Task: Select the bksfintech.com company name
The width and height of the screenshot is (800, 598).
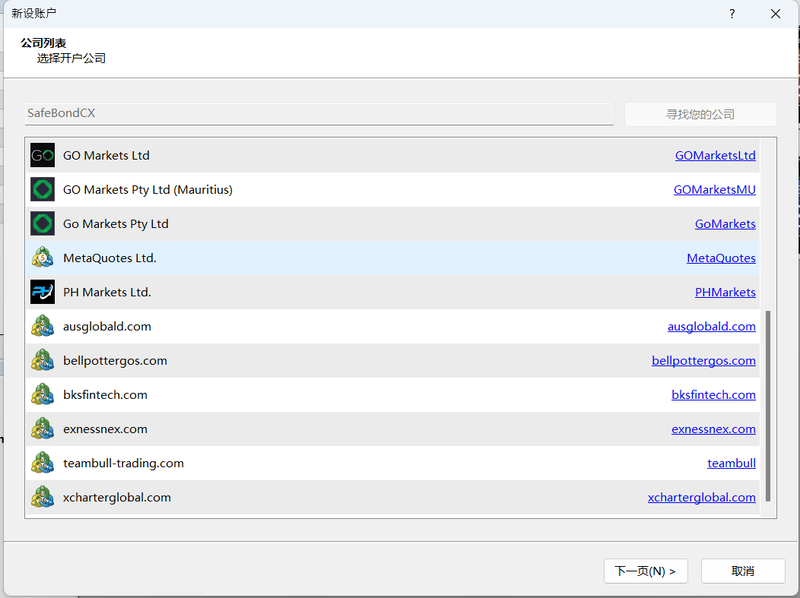Action: 105,395
